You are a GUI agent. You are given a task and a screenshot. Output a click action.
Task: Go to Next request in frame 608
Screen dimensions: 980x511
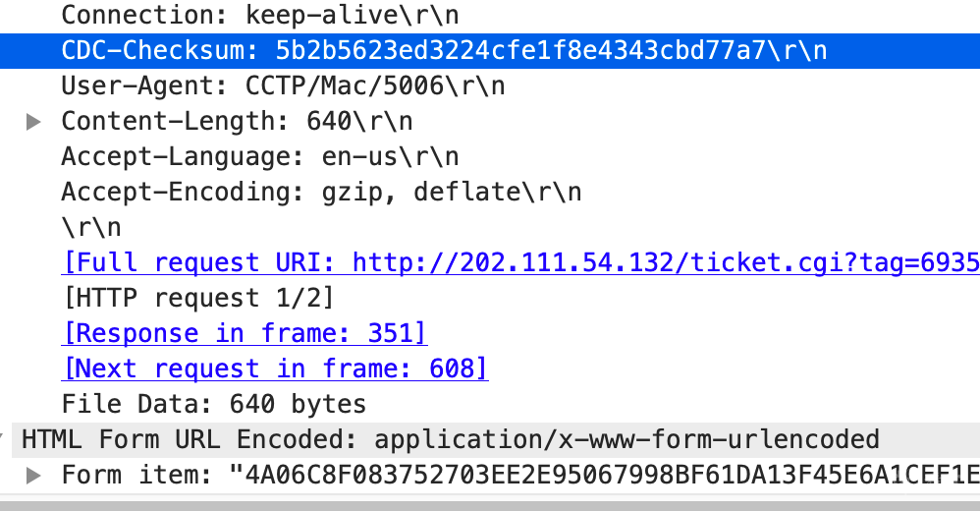coord(275,369)
